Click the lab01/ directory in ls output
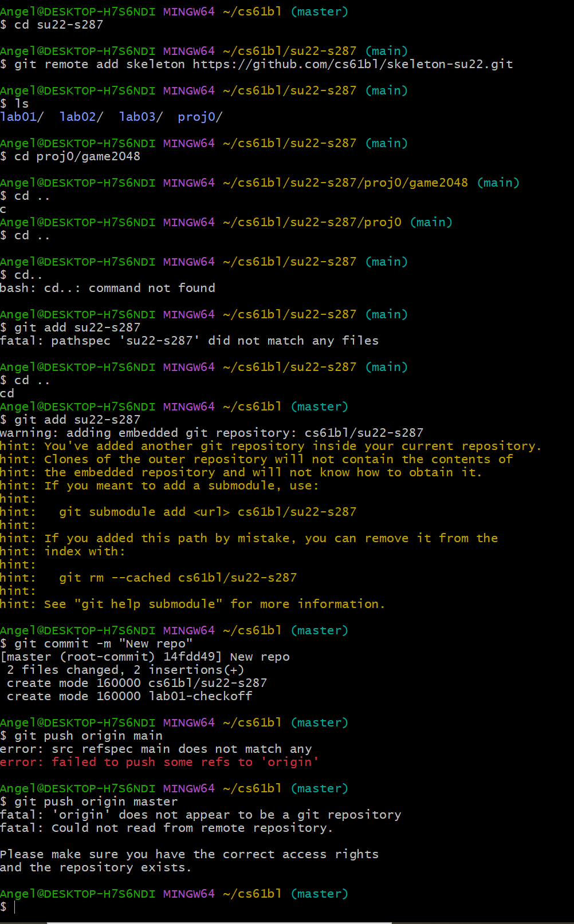This screenshot has height=924, width=574. tap(22, 117)
